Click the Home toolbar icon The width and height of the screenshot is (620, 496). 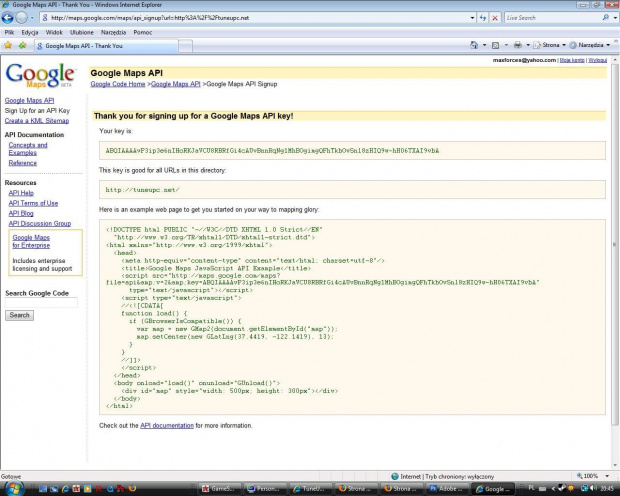click(473, 45)
